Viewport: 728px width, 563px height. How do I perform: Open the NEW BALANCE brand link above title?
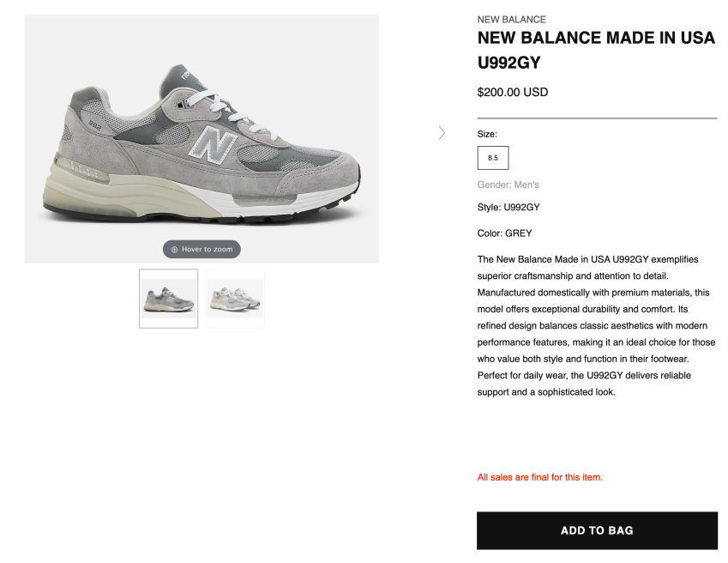pyautogui.click(x=512, y=20)
